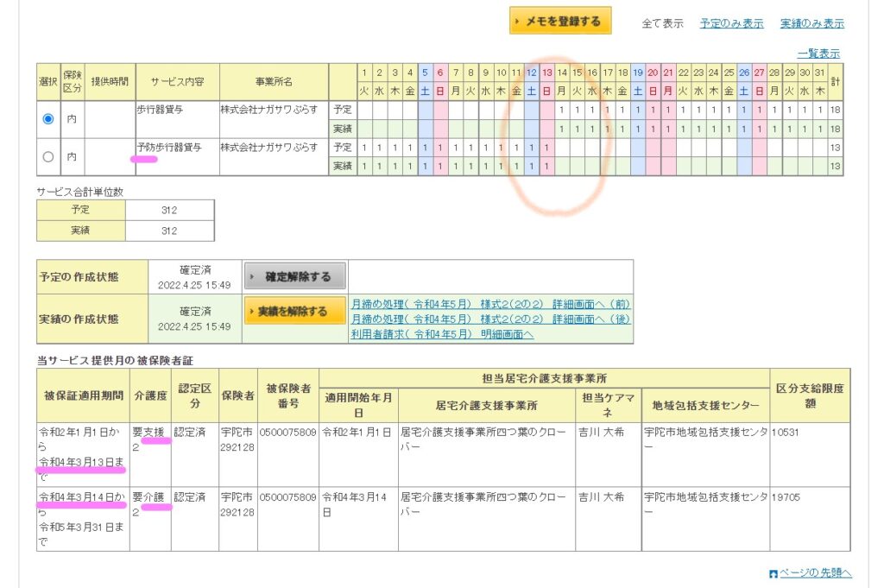
Task: Open the 一覧表示 list view link
Action: [x=820, y=54]
